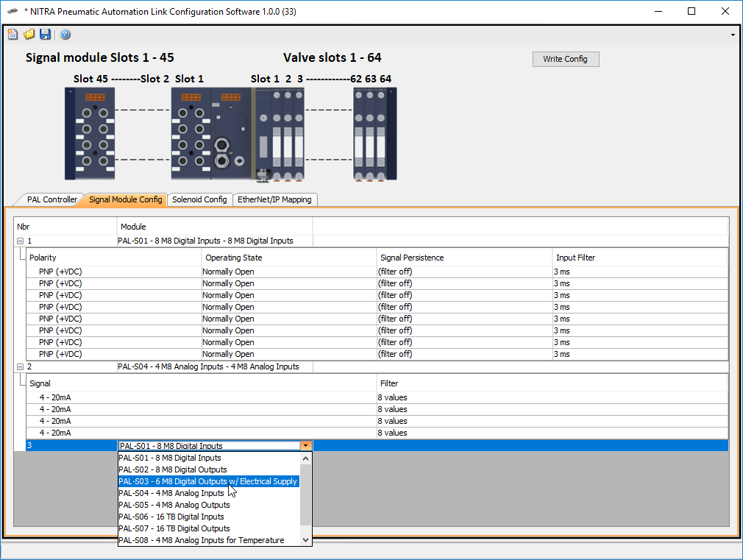The width and height of the screenshot is (743, 560).
Task: Pick PAL-S03 Digital Outputs w/ Electrical Supply
Action: tap(209, 481)
